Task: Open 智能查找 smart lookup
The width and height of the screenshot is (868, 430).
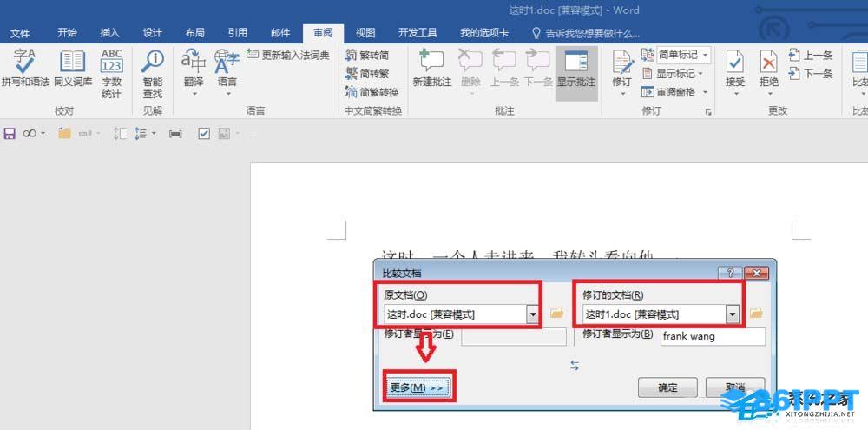Action: coord(152,73)
